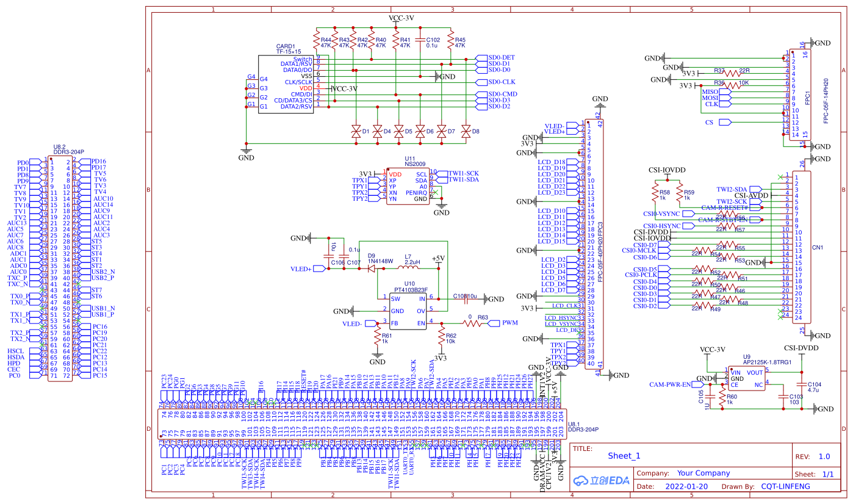Click the AP2125K-1.8TRG1 regulator label
The height and width of the screenshot is (504, 853).
click(x=767, y=362)
